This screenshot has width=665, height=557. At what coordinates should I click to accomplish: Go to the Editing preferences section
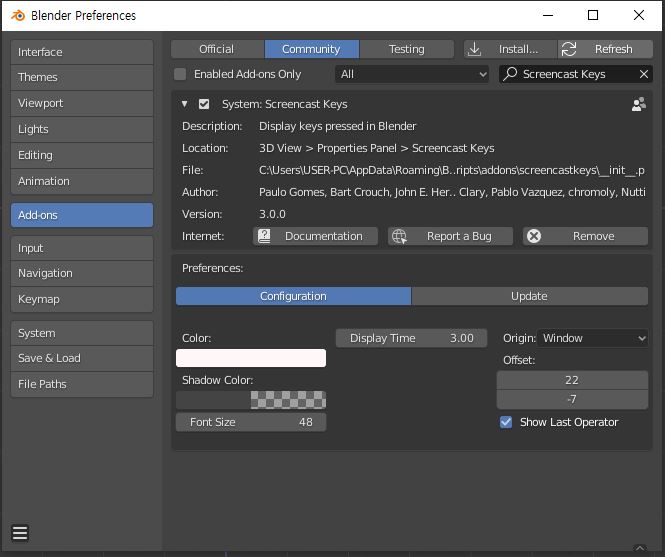82,155
